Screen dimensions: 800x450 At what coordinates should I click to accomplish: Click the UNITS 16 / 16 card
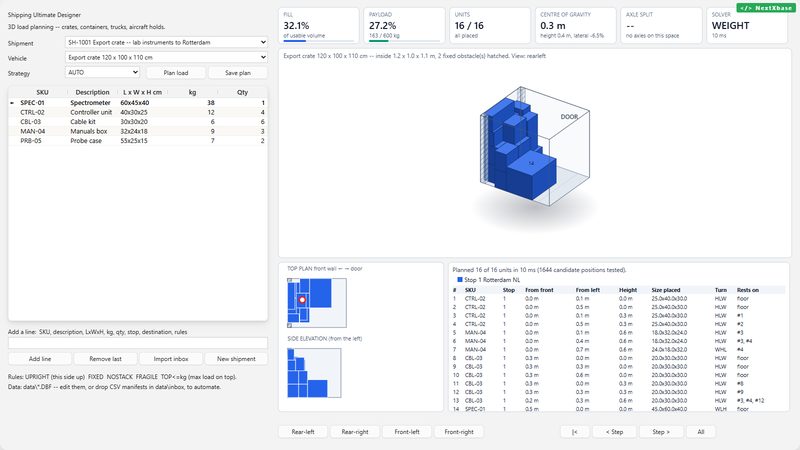tap(489, 26)
